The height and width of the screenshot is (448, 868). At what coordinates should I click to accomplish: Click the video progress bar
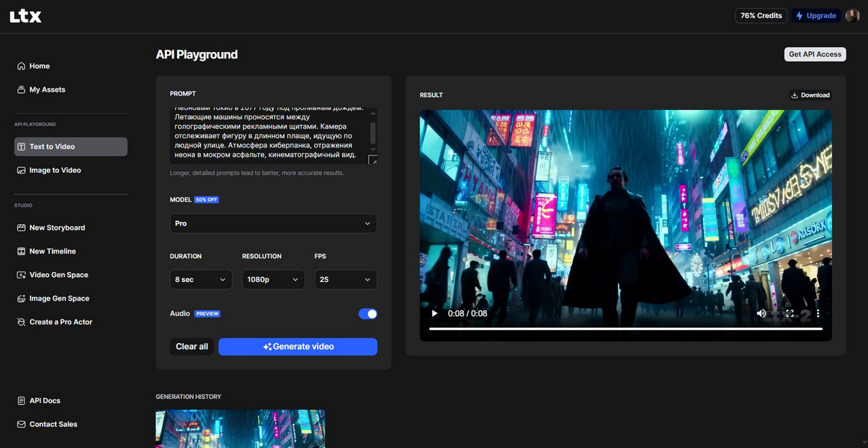pos(626,329)
